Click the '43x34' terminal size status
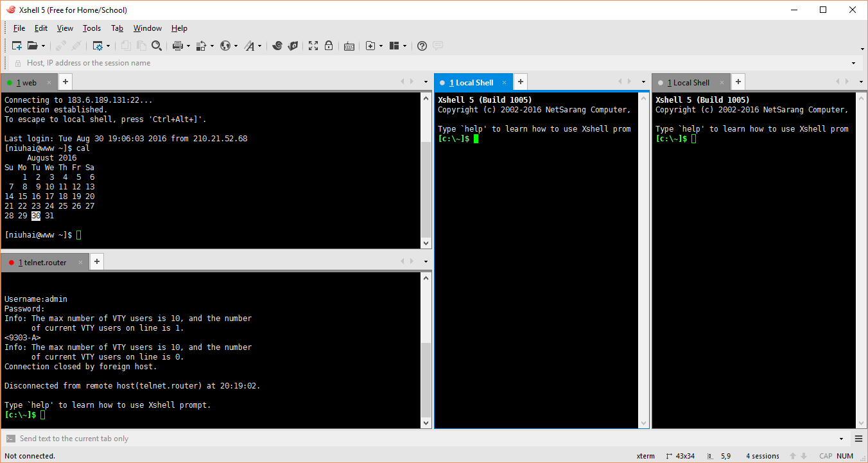The width and height of the screenshot is (868, 463). tap(681, 456)
